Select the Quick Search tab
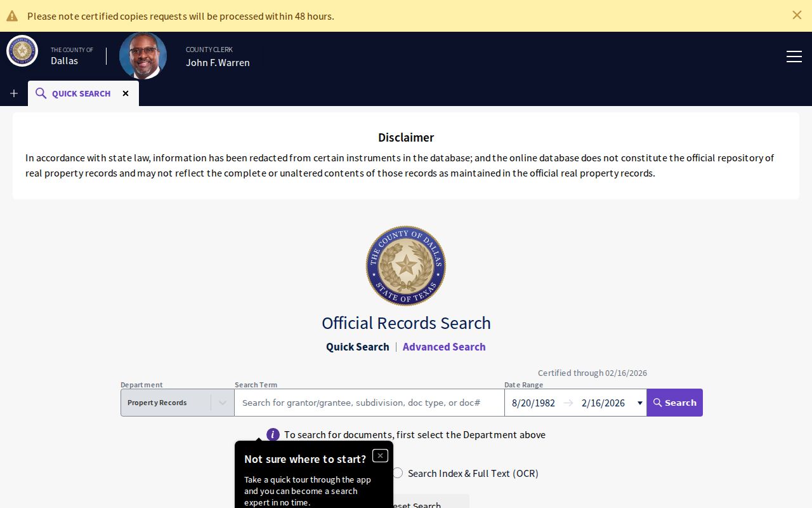 (x=83, y=93)
